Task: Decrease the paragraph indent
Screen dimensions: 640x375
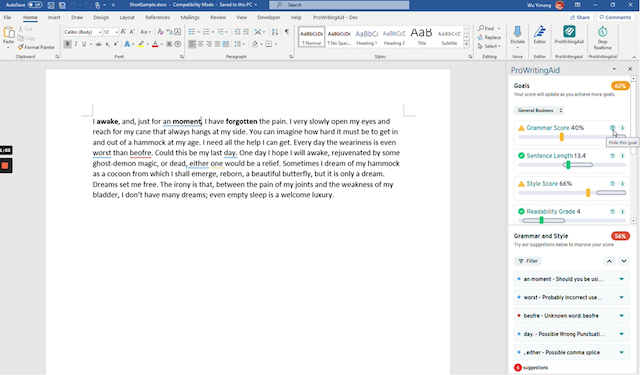Action: (x=237, y=32)
